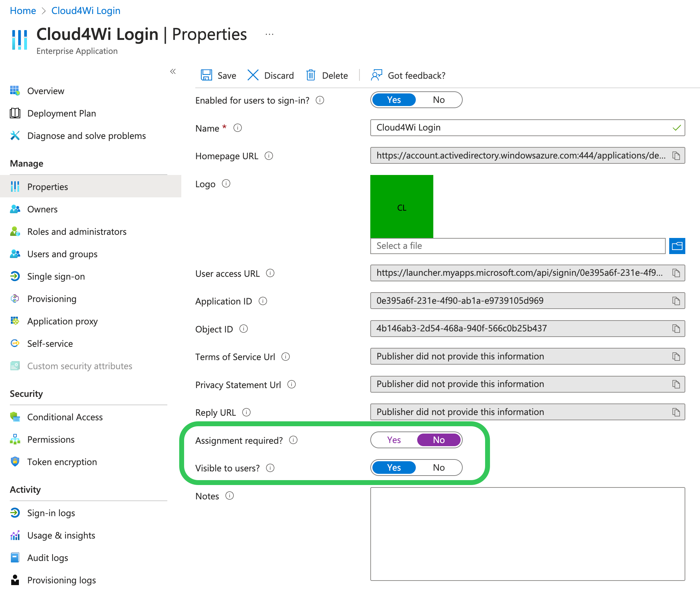Set Enabled for users to sign-in to Yes

pyautogui.click(x=394, y=100)
